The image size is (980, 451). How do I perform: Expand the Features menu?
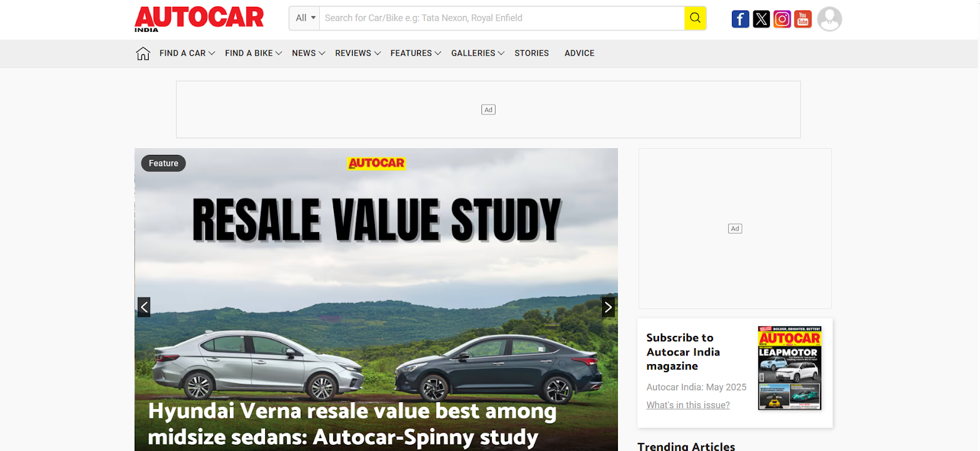[x=416, y=53]
